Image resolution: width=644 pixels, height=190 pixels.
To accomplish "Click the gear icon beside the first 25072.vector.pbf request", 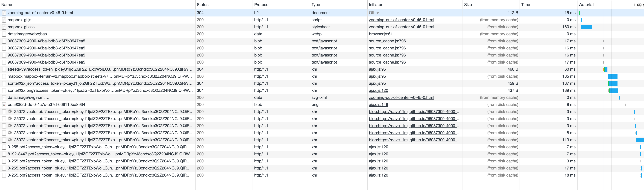I will point(10,111).
